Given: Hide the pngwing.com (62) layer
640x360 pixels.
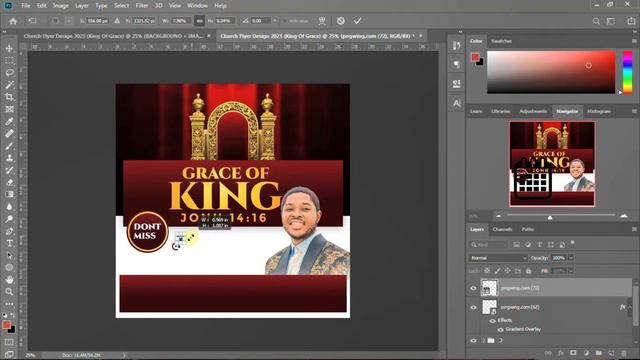Looking at the screenshot, I should coord(473,307).
